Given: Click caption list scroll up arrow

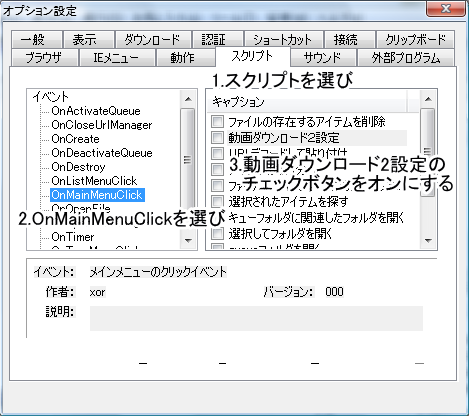Looking at the screenshot, I should [428, 99].
